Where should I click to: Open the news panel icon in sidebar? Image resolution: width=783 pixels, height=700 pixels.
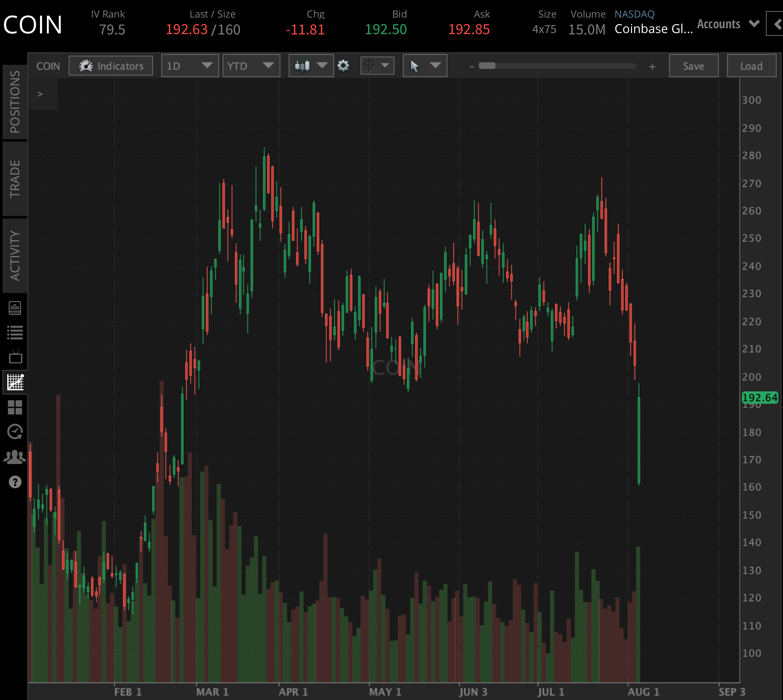coord(15,308)
